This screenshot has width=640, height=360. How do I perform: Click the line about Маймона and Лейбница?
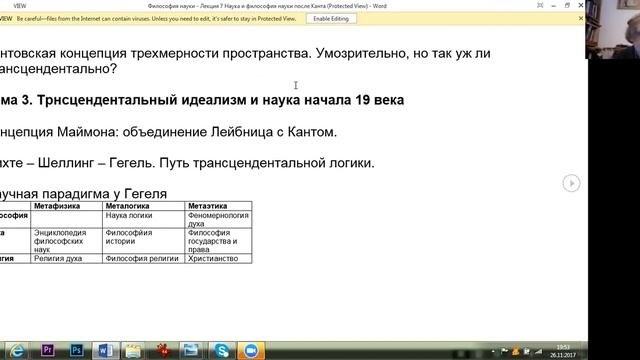[168, 132]
